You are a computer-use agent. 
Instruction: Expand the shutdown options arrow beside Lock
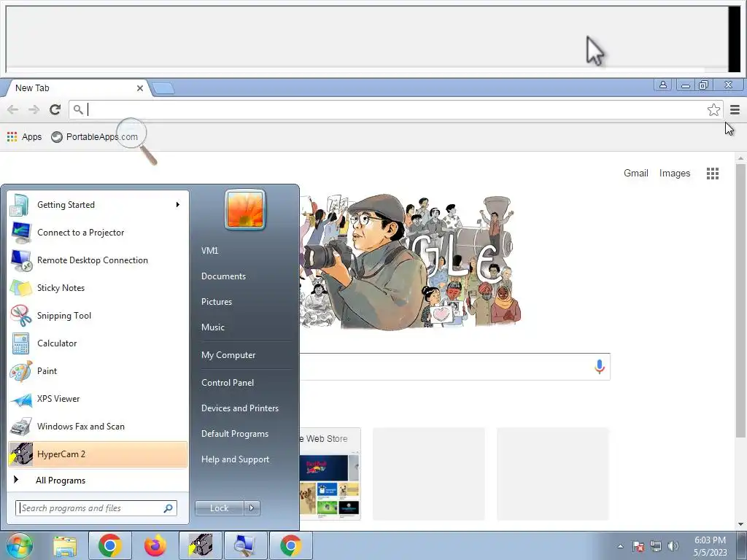[252, 508]
